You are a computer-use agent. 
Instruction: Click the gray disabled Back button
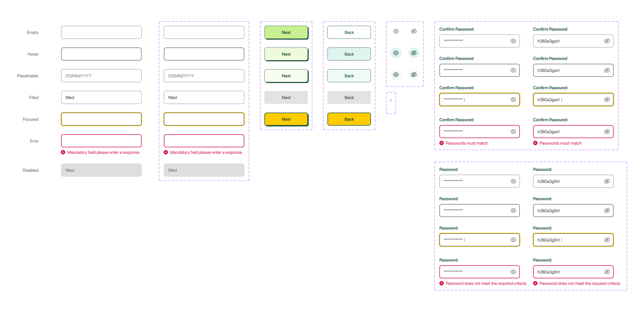(x=349, y=97)
